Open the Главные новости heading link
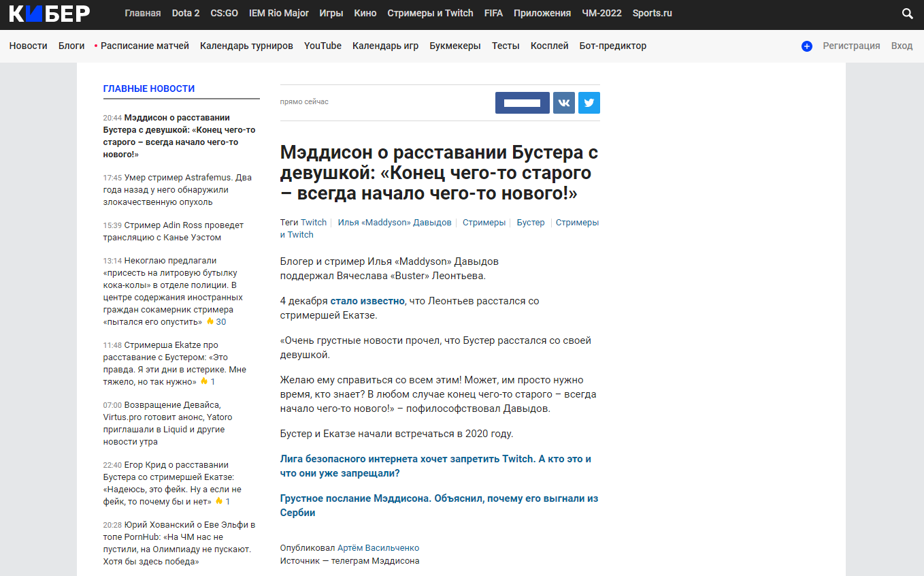Viewport: 924px width, 576px height. [x=149, y=89]
